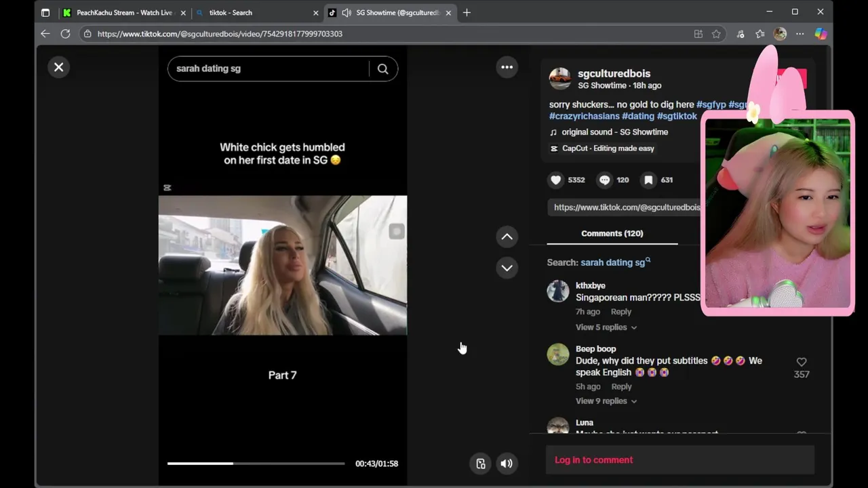Click the video time display 00:43/01:58

376,464
